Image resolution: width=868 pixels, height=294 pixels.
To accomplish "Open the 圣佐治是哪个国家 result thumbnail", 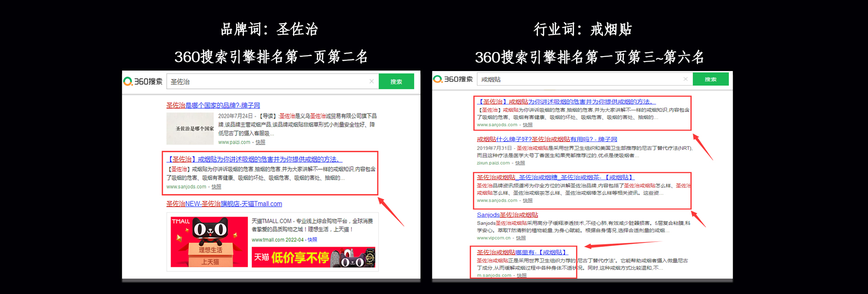I will (x=190, y=128).
